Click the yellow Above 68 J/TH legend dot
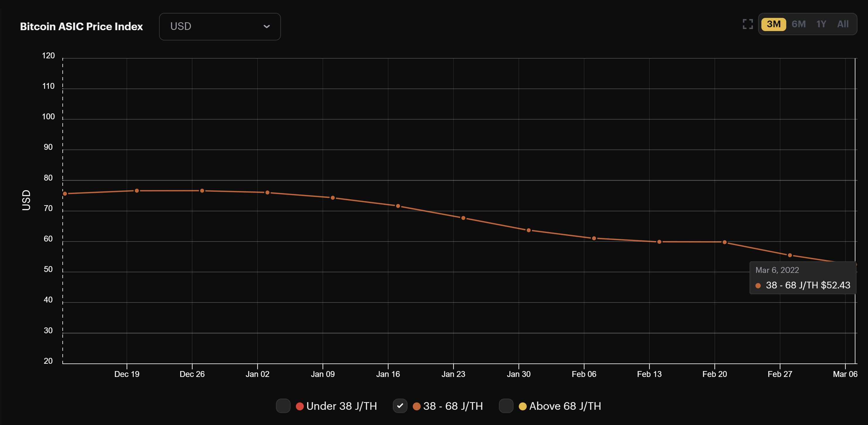 click(523, 406)
